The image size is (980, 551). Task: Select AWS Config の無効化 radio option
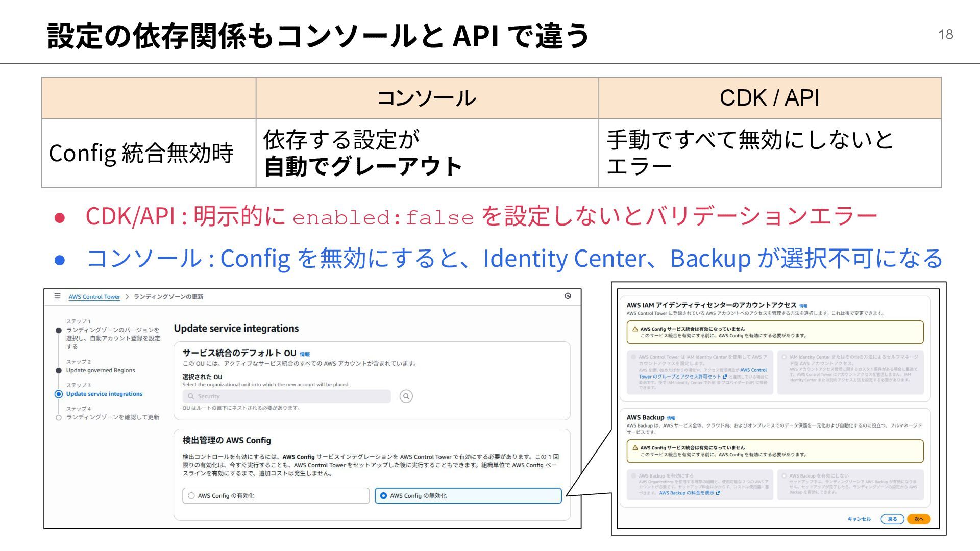coord(383,495)
